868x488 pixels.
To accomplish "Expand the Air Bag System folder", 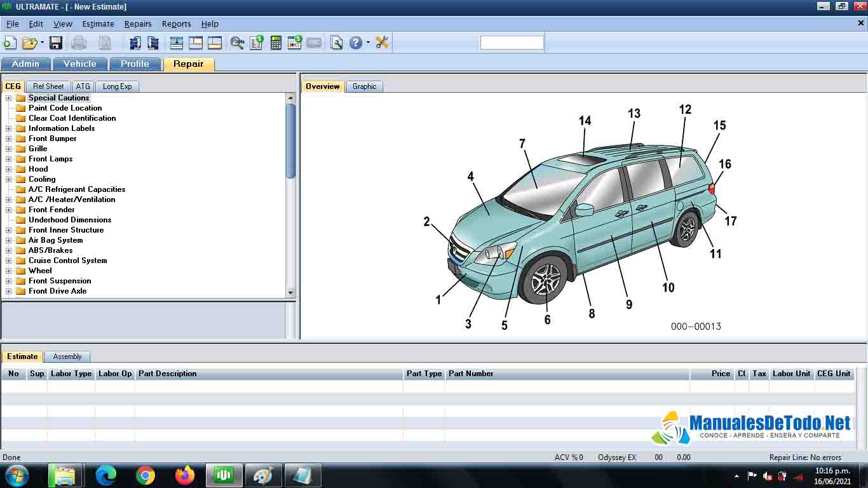I will [x=9, y=240].
